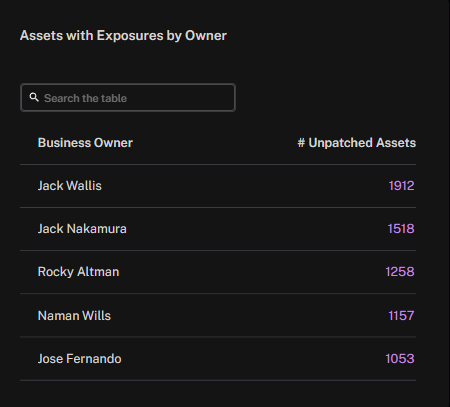
Task: Sort by # Unpatched Assets column header
Action: 357,143
